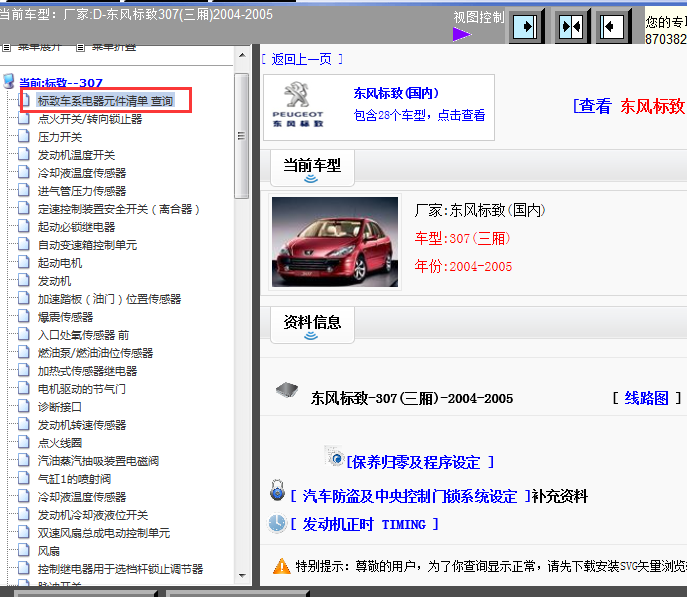
Task: Open 发动机正时 TIMING link
Action: click(364, 524)
